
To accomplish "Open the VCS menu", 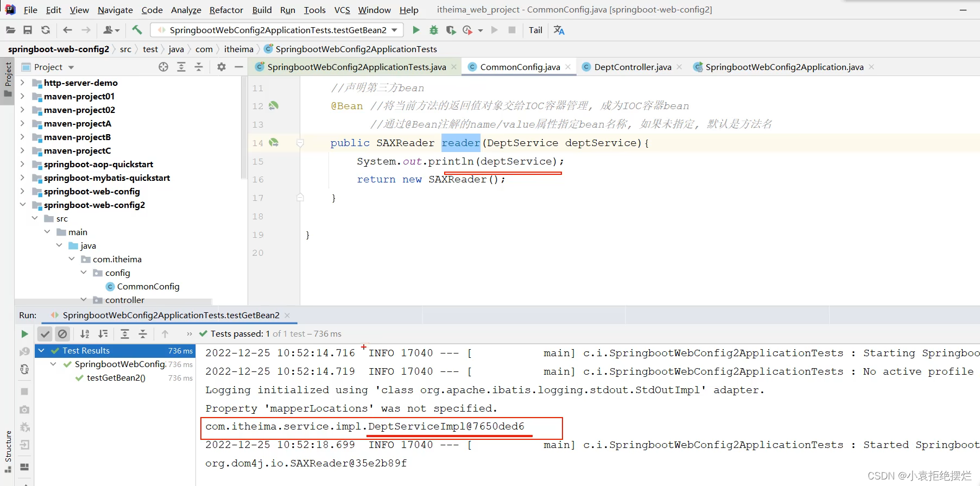I will tap(342, 10).
